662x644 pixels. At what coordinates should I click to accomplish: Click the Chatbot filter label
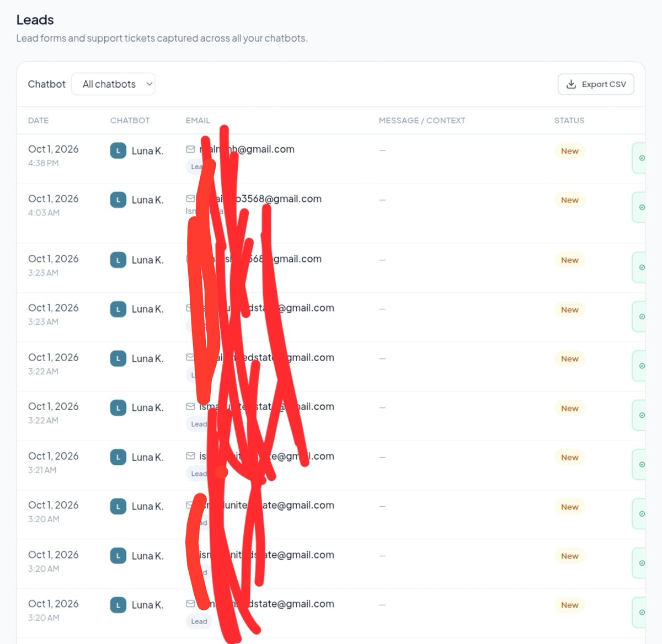coord(46,84)
